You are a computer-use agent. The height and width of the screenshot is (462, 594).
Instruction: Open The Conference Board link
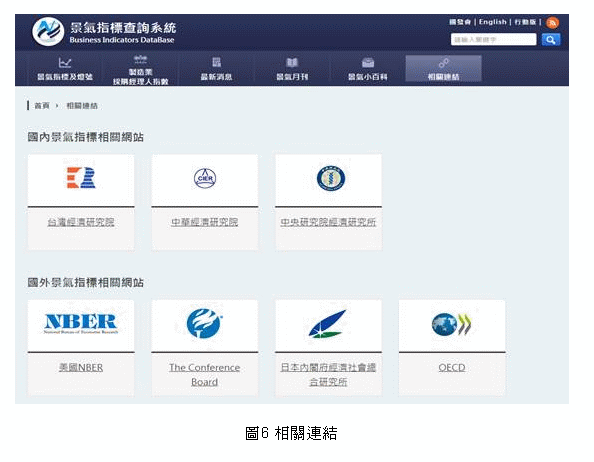(x=205, y=375)
